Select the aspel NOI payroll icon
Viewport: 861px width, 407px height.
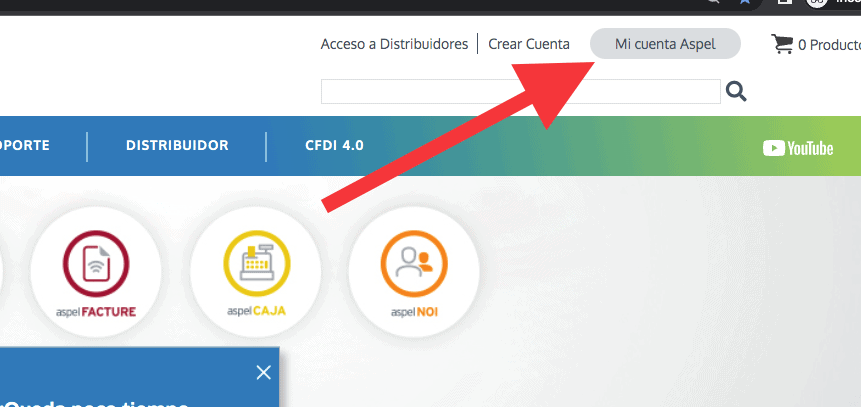(x=414, y=272)
